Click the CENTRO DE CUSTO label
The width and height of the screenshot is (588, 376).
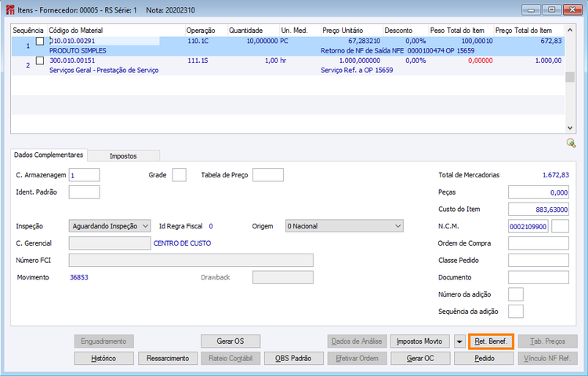[182, 243]
